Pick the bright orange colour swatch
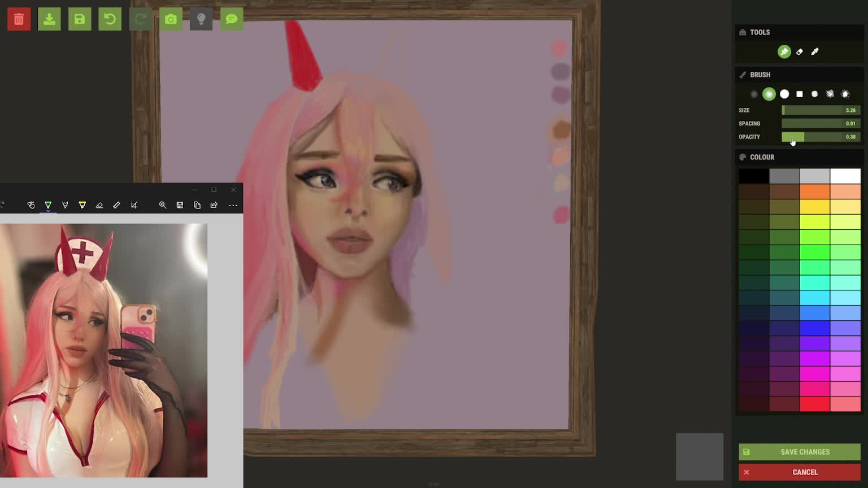The width and height of the screenshot is (868, 488). pos(815,191)
